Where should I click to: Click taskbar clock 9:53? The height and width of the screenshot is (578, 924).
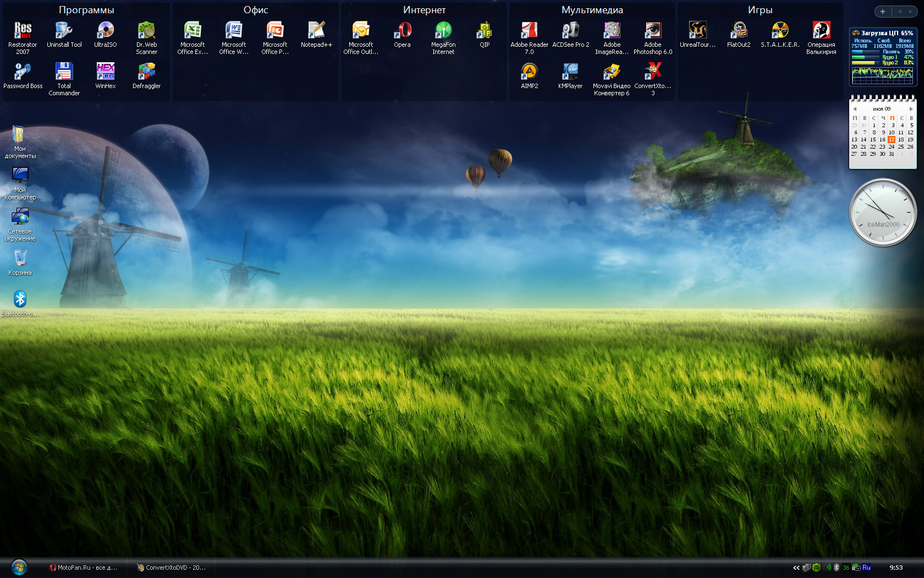[896, 568]
